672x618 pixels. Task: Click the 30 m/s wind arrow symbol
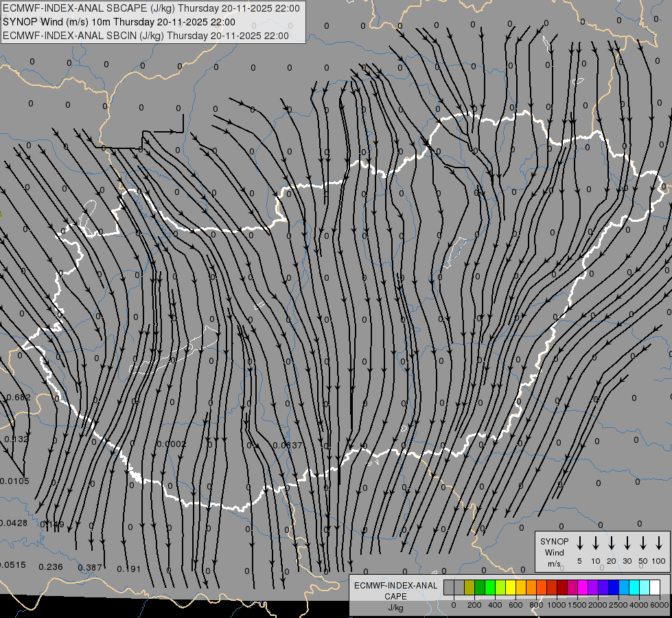click(x=627, y=543)
